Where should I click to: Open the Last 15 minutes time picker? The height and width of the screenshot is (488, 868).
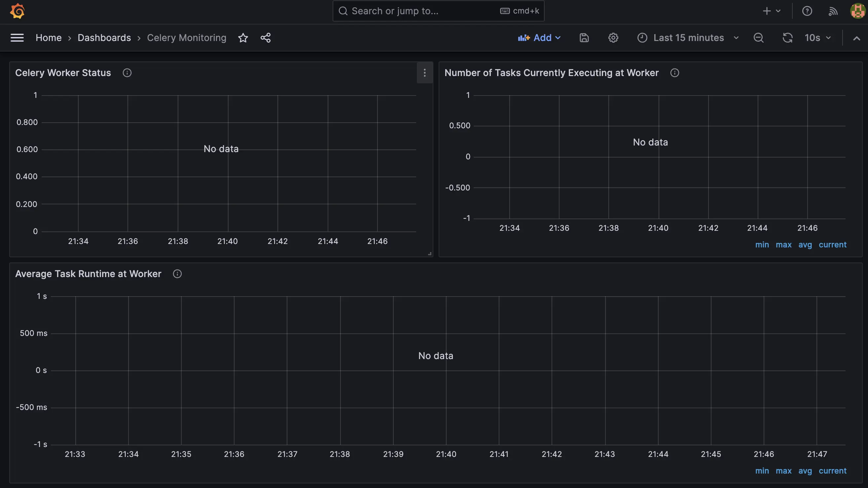click(688, 38)
